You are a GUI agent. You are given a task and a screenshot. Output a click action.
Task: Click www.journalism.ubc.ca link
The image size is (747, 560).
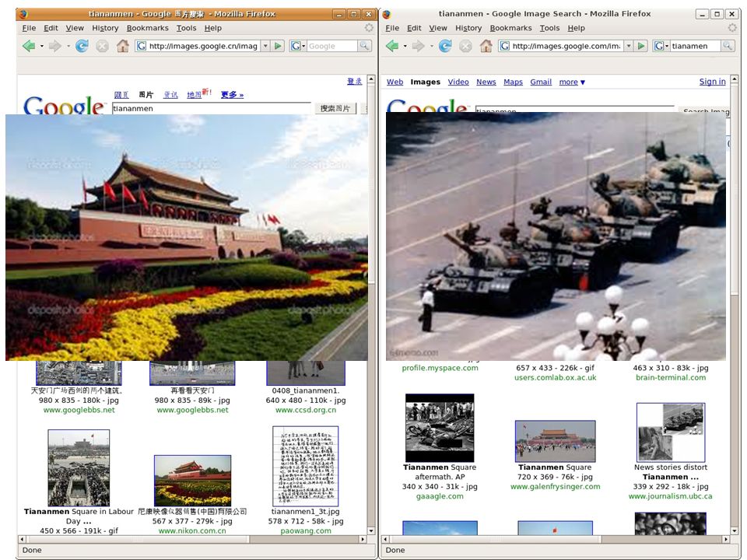pyautogui.click(x=671, y=496)
